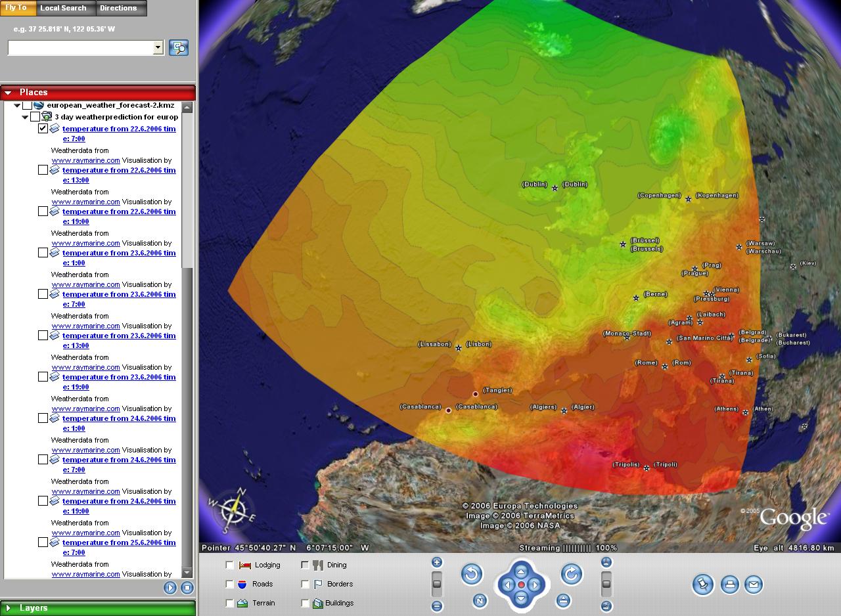Reset view to north with N button
Viewport: 841px width, 616px height.
480,600
